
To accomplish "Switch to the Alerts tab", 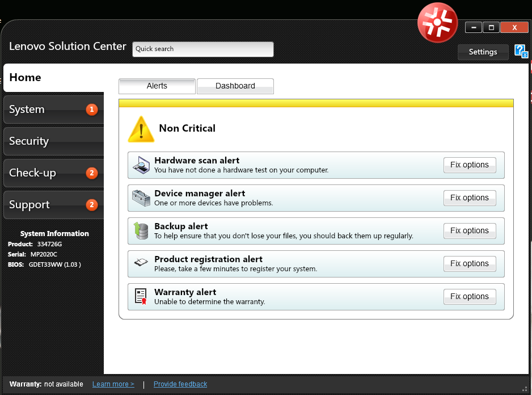I will click(x=157, y=86).
